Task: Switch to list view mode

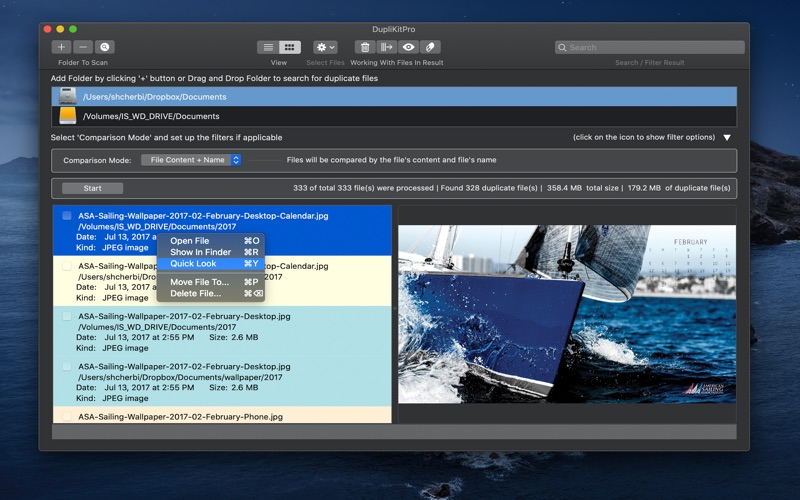Action: click(x=268, y=47)
